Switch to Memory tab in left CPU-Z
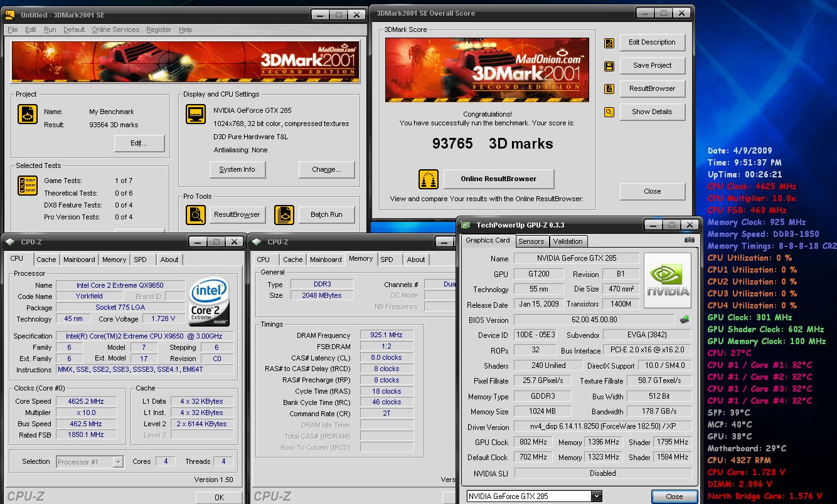Screen dimensions: 837x504 [x=114, y=260]
